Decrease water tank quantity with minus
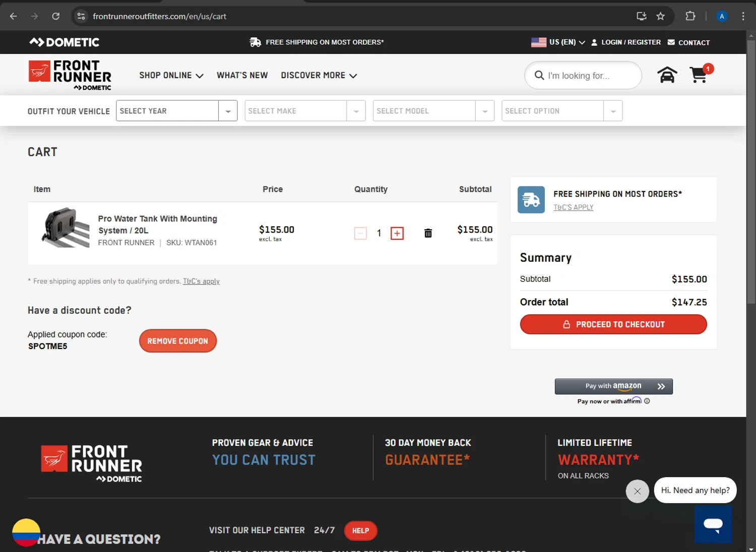Screen dimensions: 756x552 (x=360, y=233)
